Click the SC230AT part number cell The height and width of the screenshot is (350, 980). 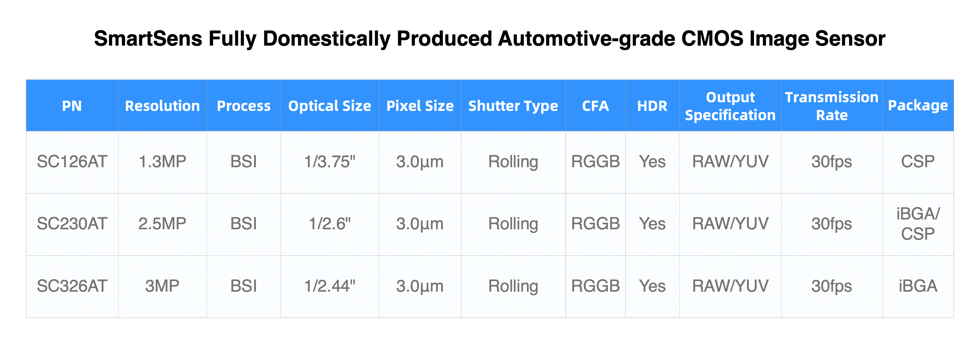72,224
